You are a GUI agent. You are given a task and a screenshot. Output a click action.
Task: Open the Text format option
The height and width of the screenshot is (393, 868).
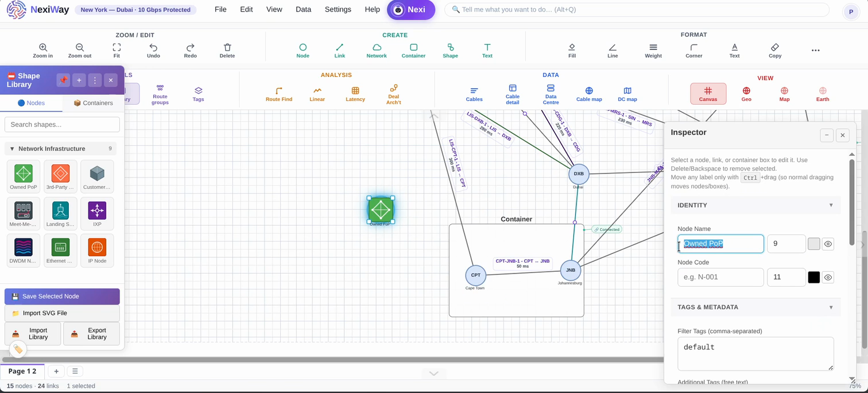(734, 51)
